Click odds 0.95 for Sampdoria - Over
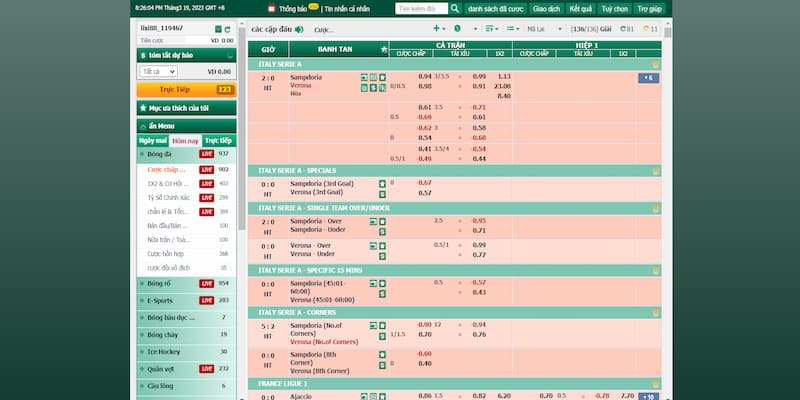Image resolution: width=800 pixels, height=400 pixels. click(479, 221)
